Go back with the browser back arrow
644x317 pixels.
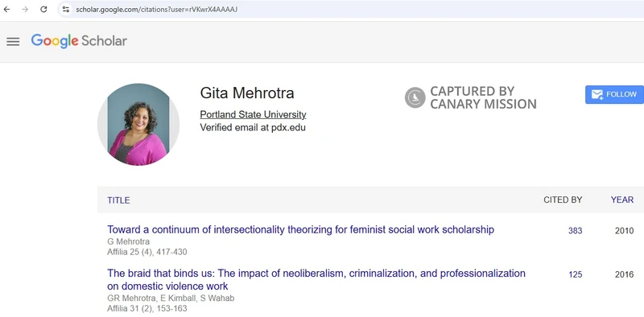click(x=6, y=9)
